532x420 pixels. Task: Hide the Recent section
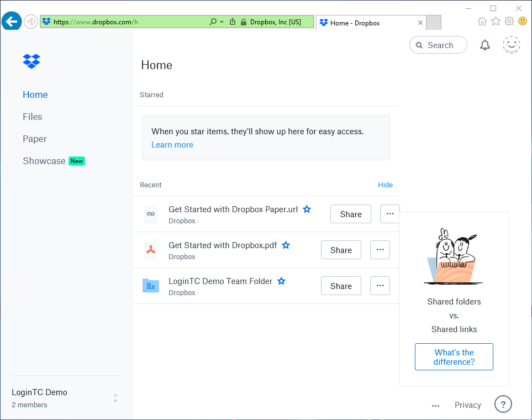tap(386, 185)
